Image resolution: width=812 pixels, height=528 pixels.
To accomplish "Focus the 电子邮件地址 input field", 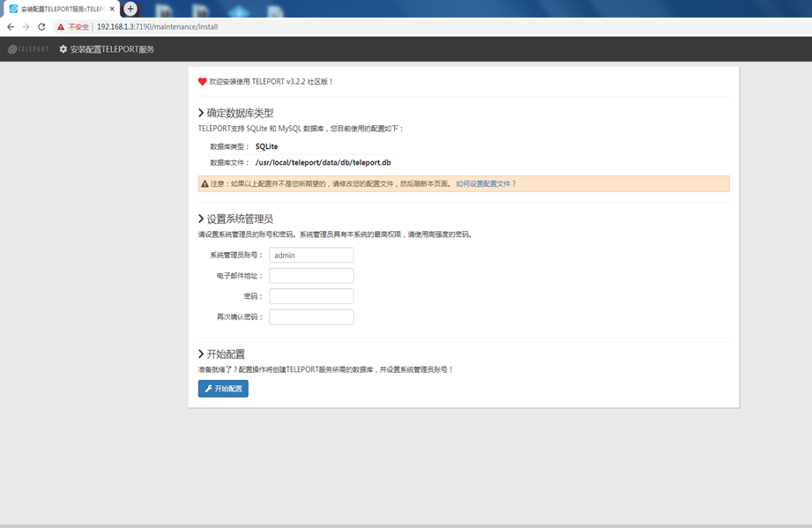I will 311,276.
